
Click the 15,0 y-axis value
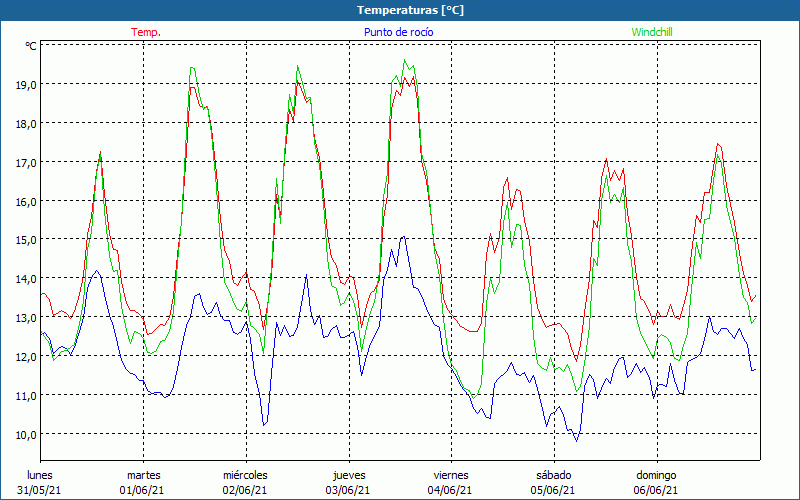(x=26, y=240)
